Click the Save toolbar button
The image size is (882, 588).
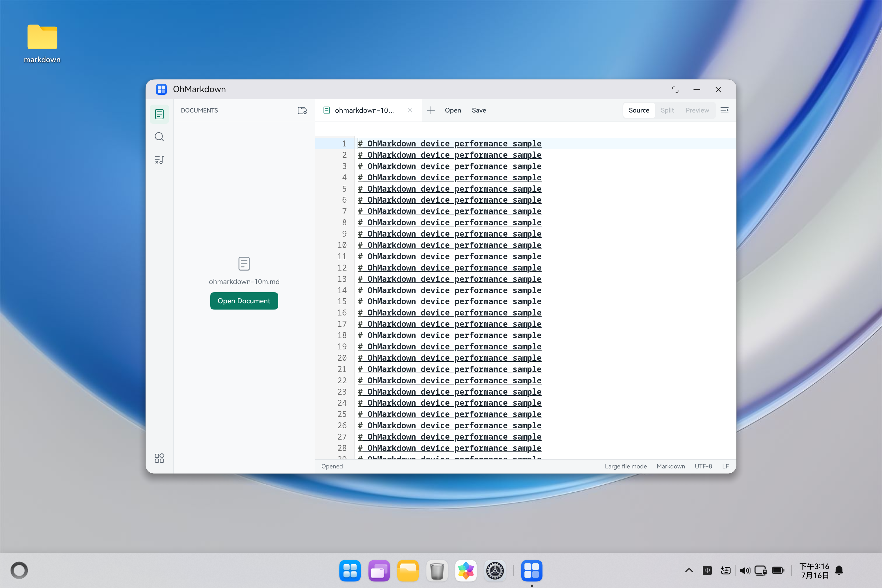479,110
